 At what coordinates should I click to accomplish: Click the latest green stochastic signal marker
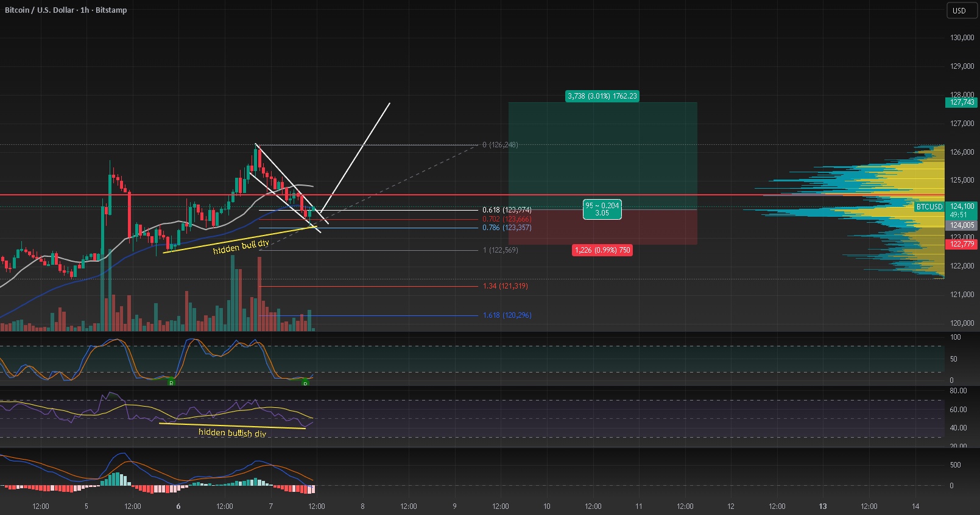pyautogui.click(x=305, y=382)
